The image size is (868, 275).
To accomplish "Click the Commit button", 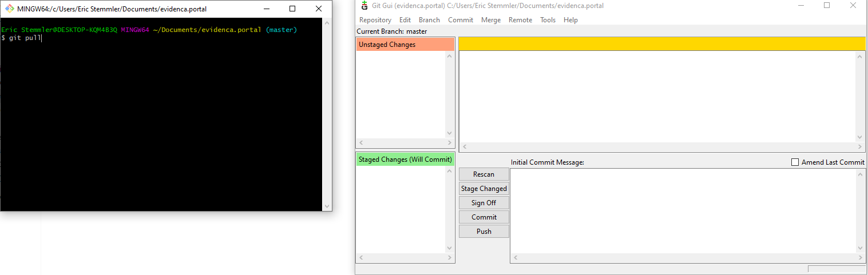I will click(483, 217).
